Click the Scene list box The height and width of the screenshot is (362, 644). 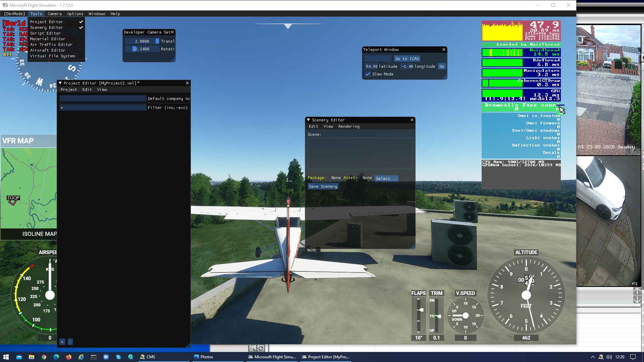360,154
